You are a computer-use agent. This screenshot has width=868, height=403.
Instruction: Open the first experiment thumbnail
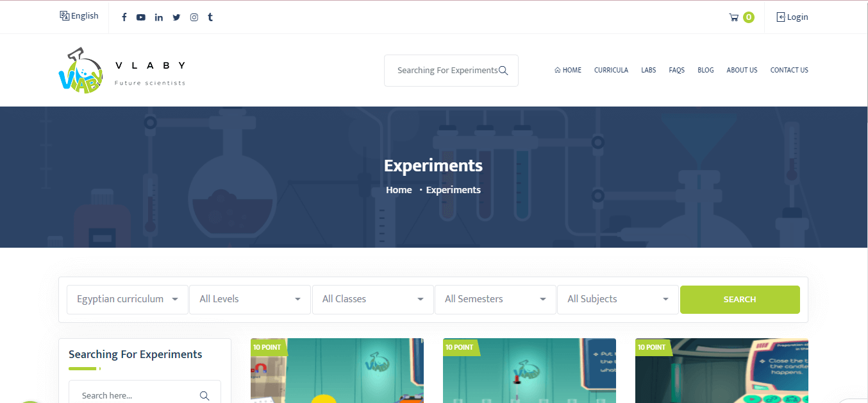tap(337, 372)
